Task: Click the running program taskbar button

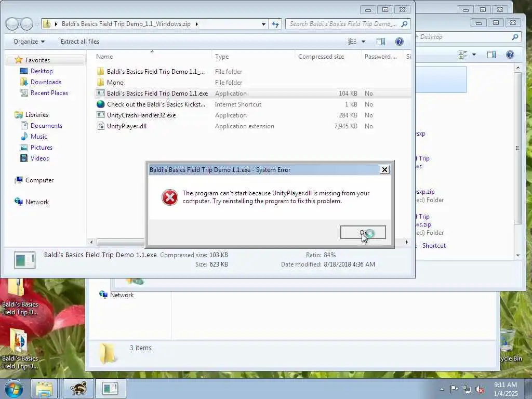Action: 110,389
